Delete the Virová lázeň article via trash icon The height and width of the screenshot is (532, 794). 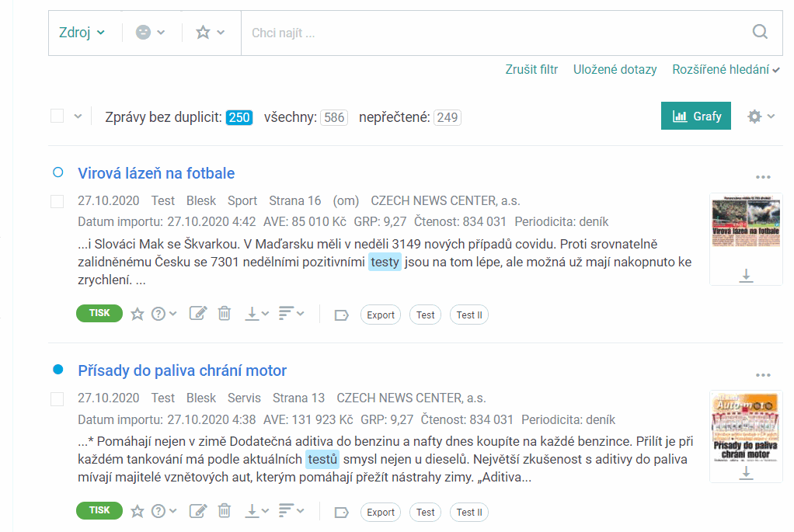pyautogui.click(x=225, y=314)
